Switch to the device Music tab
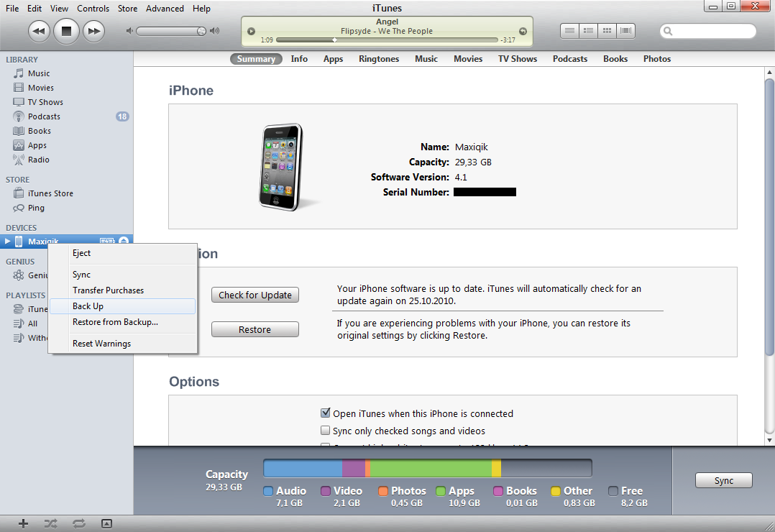The width and height of the screenshot is (775, 532). [426, 59]
